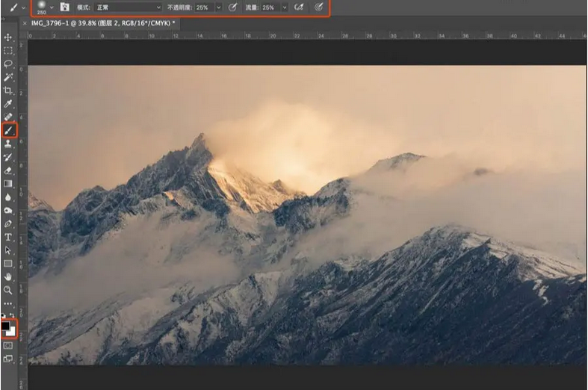Toggle the Brush Settings panel

click(x=64, y=7)
